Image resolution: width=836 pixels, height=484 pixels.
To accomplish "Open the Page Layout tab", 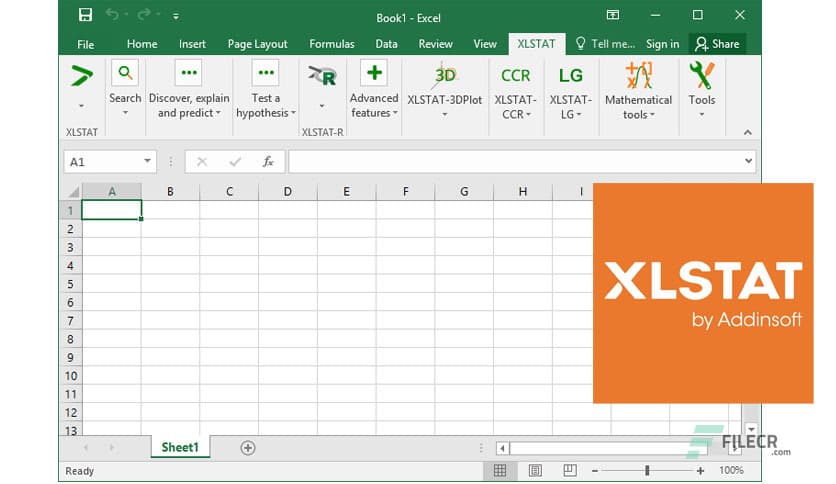I will tap(257, 44).
